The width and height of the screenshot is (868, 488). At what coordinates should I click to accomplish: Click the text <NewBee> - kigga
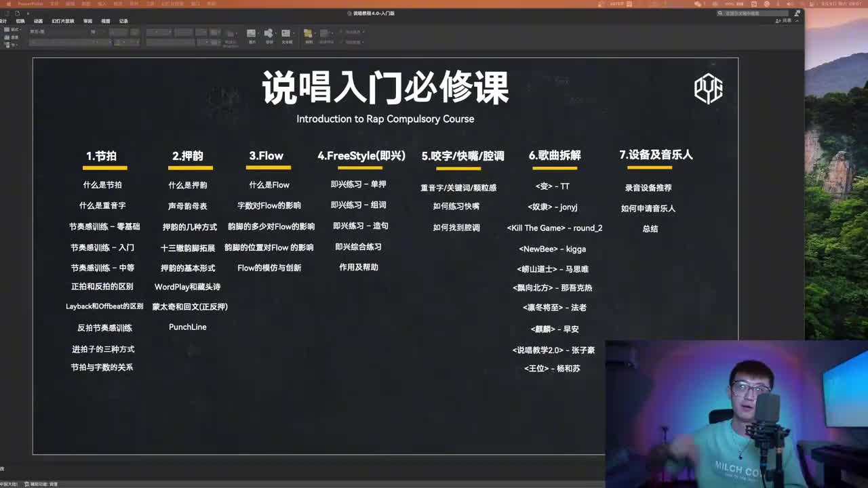(553, 249)
